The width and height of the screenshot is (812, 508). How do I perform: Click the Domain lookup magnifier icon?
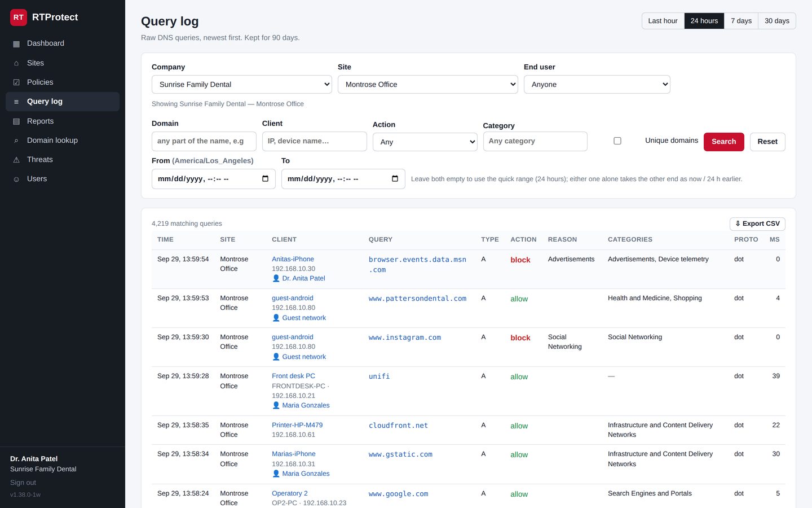[x=16, y=141]
